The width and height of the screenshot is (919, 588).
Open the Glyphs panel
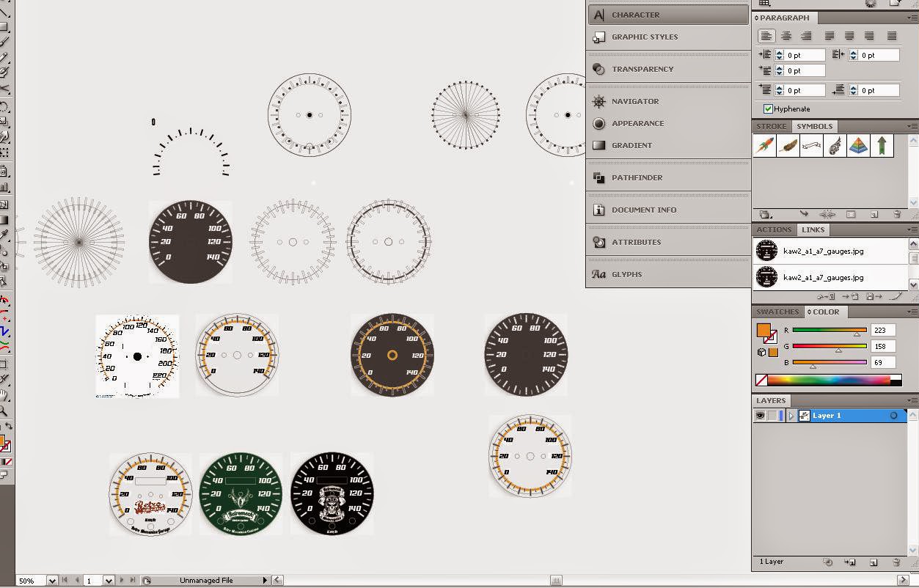[668, 274]
